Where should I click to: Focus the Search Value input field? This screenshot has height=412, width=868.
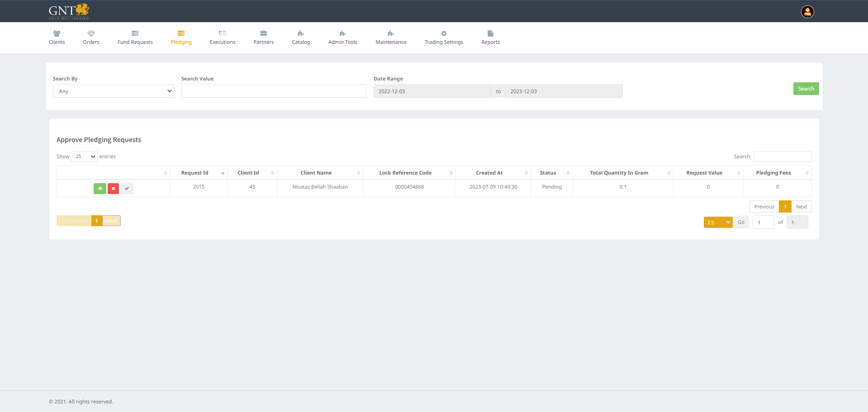273,91
